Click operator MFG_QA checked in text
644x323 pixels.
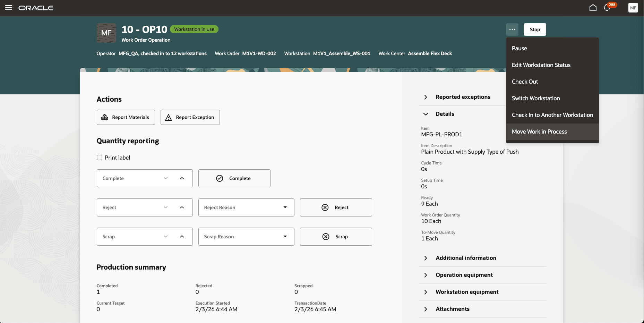pyautogui.click(x=163, y=53)
